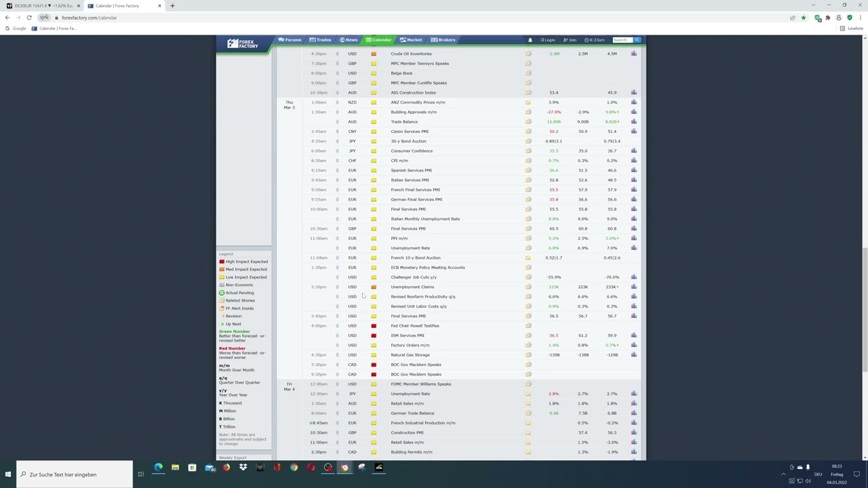
Task: Click the Fri Mar 4 date cell
Action: 289,386
